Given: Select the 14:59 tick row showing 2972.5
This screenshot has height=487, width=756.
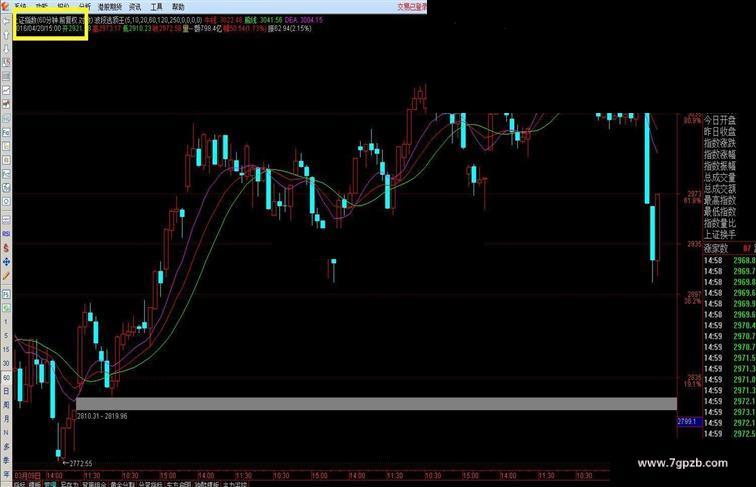Looking at the screenshot, I should click(x=729, y=434).
